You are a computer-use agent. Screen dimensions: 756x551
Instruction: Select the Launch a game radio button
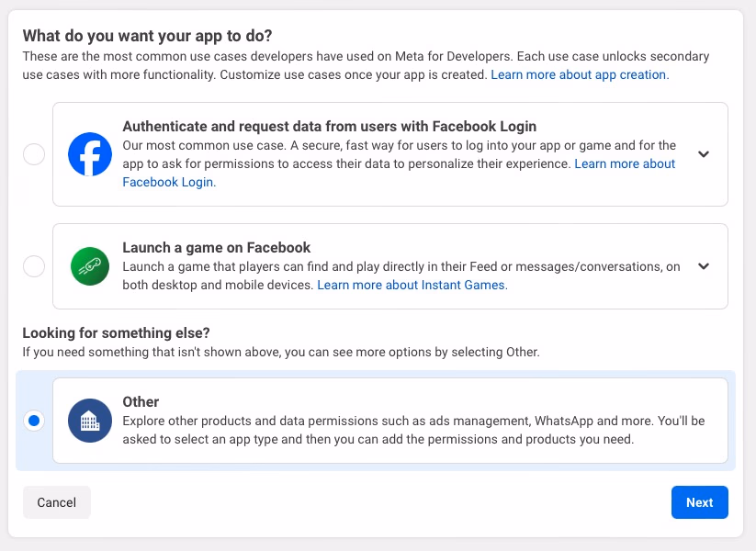pos(34,266)
